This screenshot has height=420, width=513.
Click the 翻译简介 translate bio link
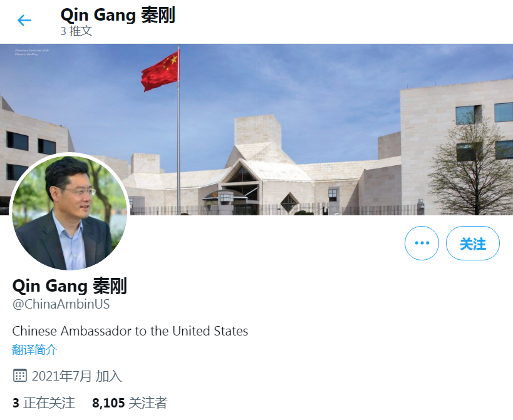tap(34, 350)
